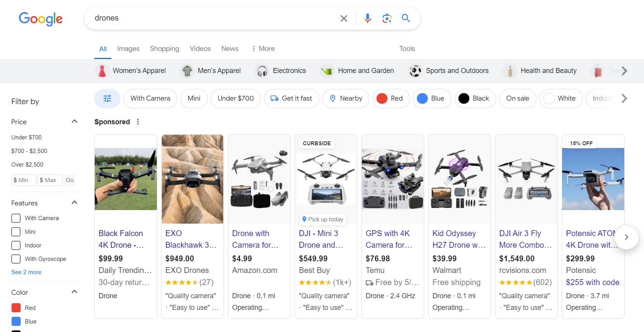Advance the filter chips right arrow
The image size is (644, 332).
[x=624, y=98]
